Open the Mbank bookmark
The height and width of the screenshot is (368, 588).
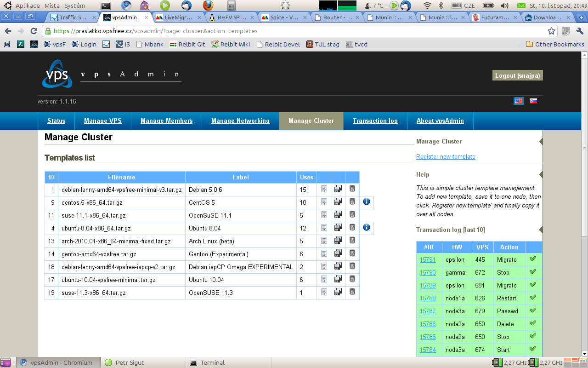(x=149, y=45)
